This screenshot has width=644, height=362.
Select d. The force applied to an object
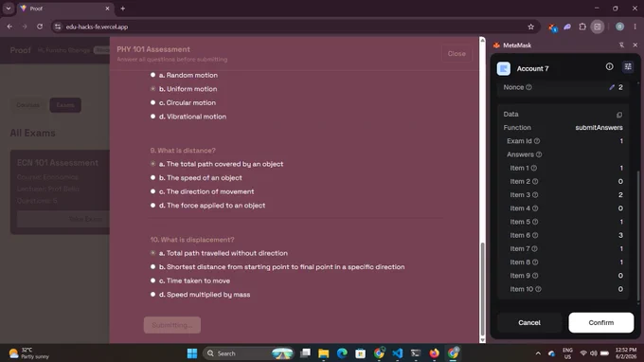152,206
